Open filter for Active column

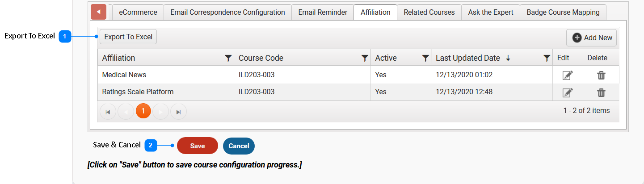coord(425,58)
